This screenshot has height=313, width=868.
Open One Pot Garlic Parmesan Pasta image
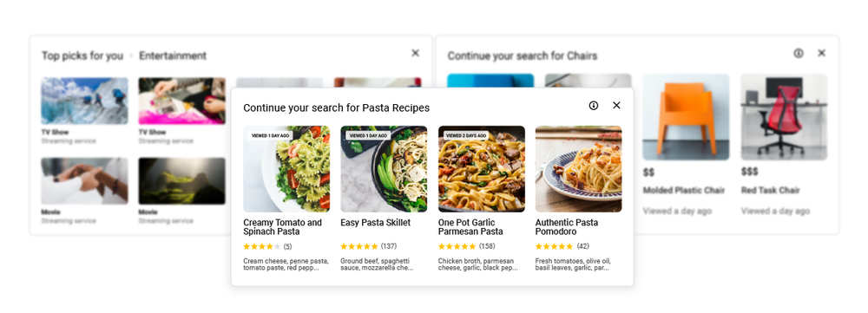pos(482,169)
